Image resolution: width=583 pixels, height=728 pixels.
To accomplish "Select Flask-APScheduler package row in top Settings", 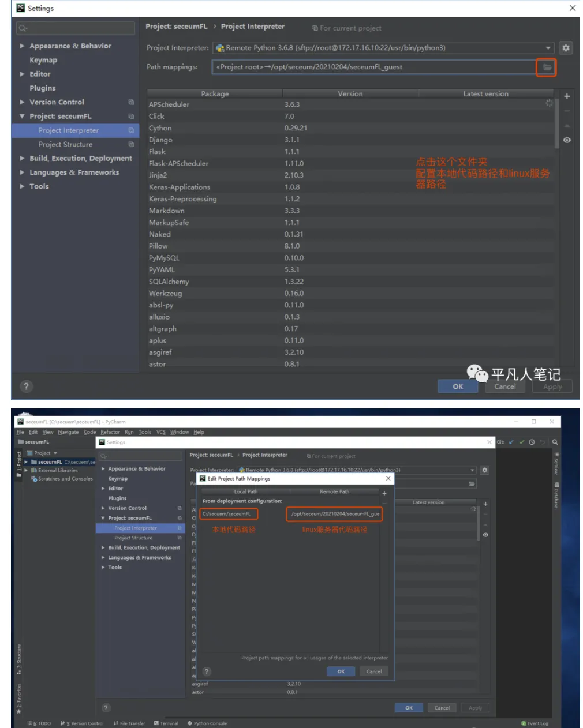I will [350, 163].
